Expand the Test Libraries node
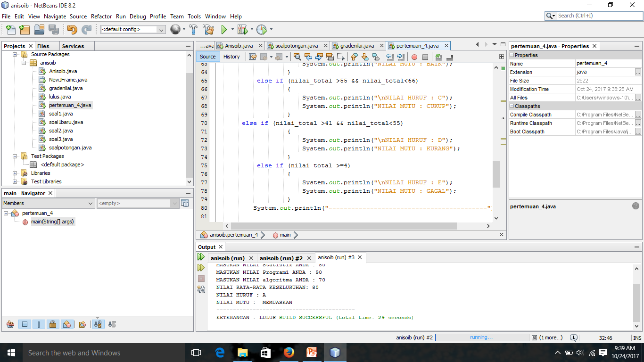This screenshot has width=644, height=362. [x=15, y=181]
